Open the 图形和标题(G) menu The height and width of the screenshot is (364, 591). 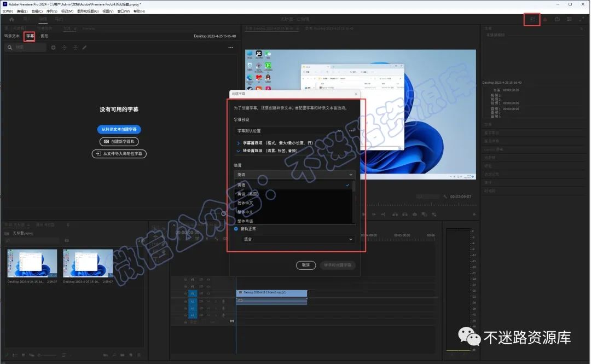88,11
